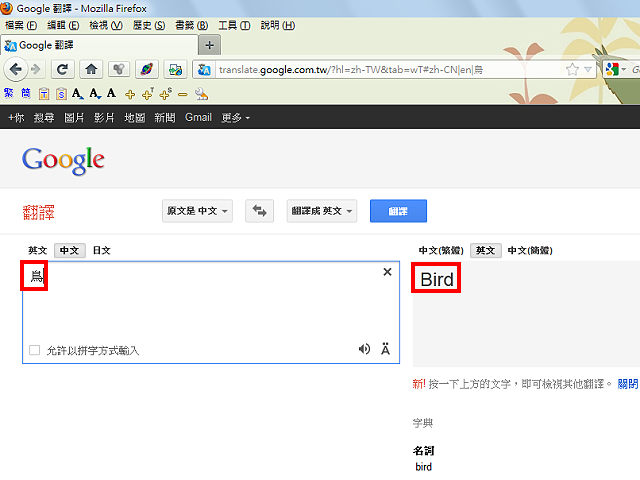
Task: Click the first A font icon with the blue arrow
Action: coord(78,94)
